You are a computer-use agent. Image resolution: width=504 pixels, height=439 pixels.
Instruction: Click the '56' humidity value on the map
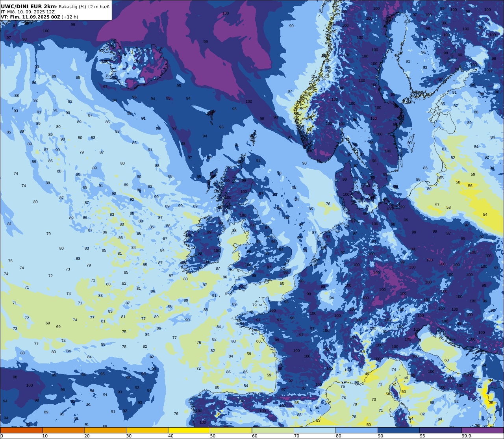tap(470, 185)
